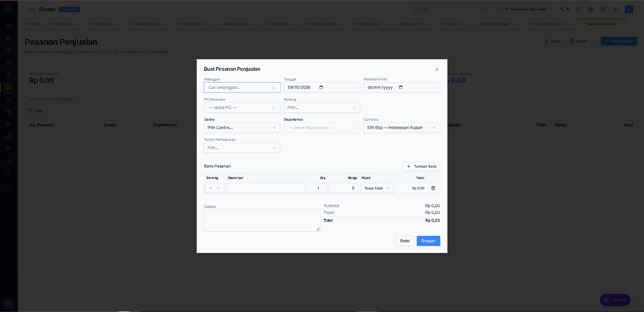Viewport: 644px width, 312px height.
Task: Expand the PIC Penjualan dropdown
Action: point(242,108)
